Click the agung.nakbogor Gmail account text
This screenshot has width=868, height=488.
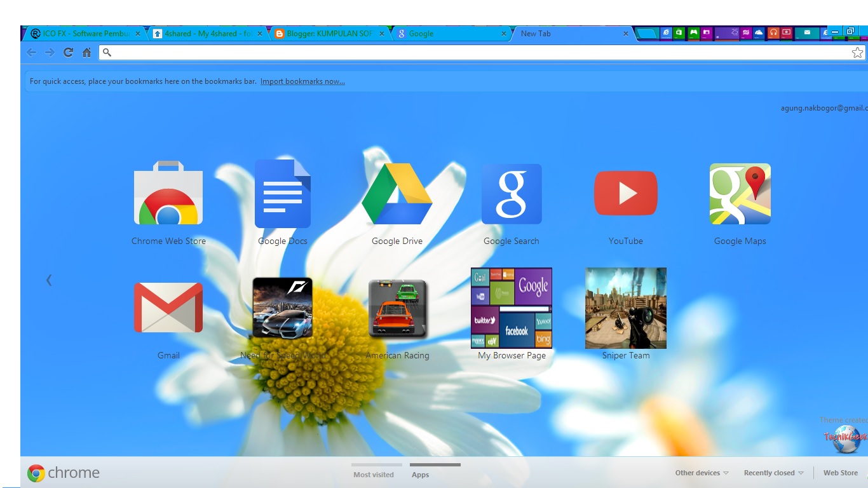coord(824,108)
